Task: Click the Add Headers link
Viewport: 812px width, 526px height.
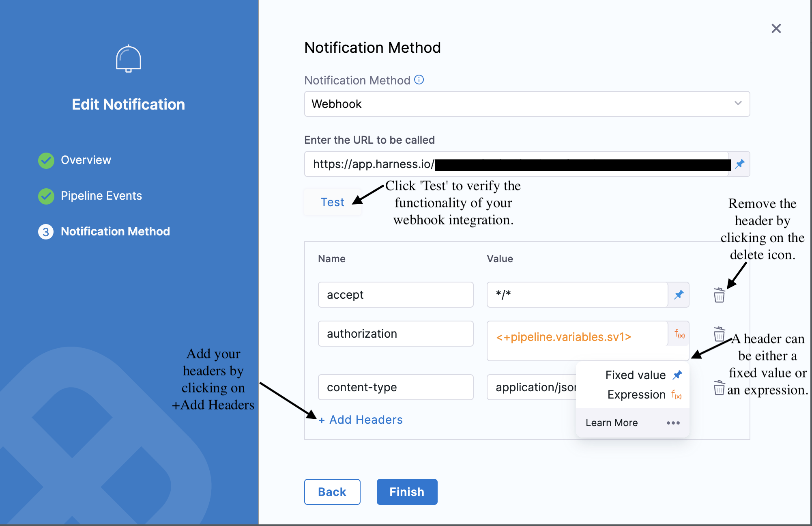Action: coord(361,420)
